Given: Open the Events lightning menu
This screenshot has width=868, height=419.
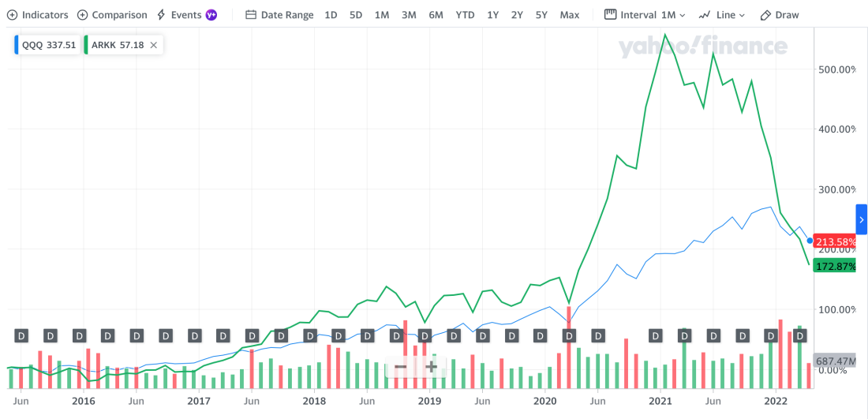Looking at the screenshot, I should (x=186, y=15).
